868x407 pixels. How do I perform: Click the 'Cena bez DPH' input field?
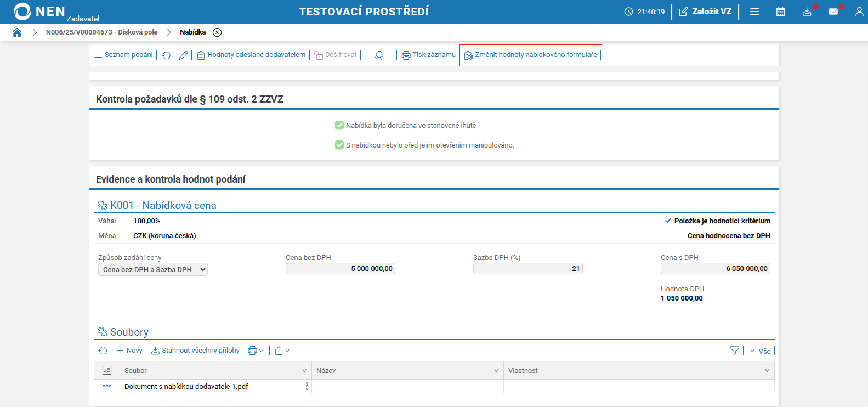pos(340,269)
